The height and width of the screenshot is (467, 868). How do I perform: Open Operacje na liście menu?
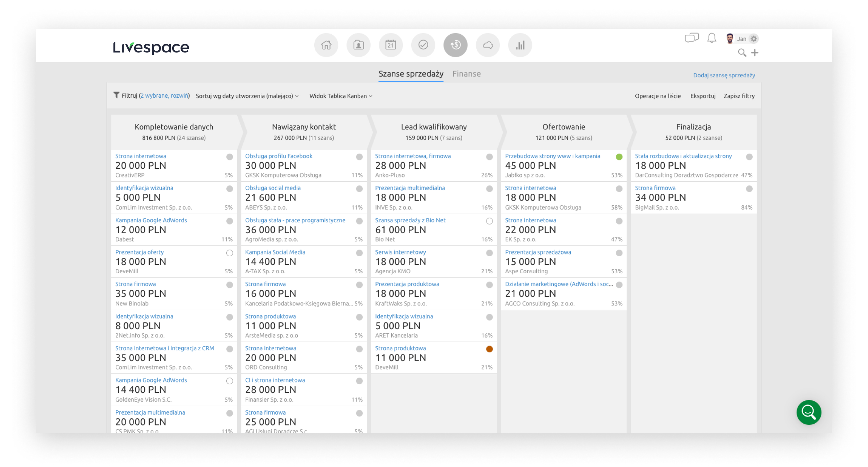click(658, 96)
